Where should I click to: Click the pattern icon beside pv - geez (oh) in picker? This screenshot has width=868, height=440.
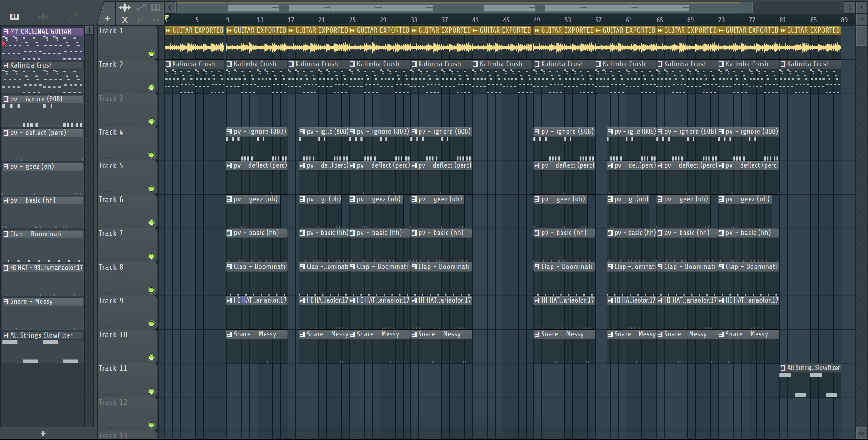pos(6,166)
